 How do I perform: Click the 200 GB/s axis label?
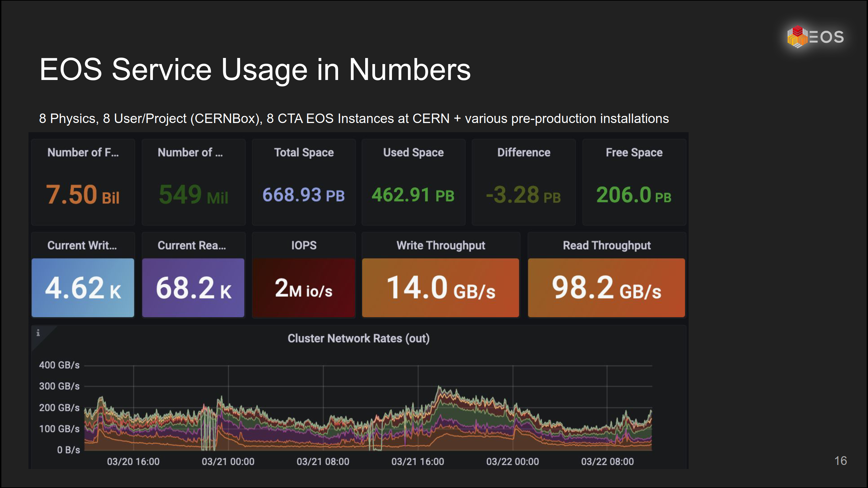point(59,407)
